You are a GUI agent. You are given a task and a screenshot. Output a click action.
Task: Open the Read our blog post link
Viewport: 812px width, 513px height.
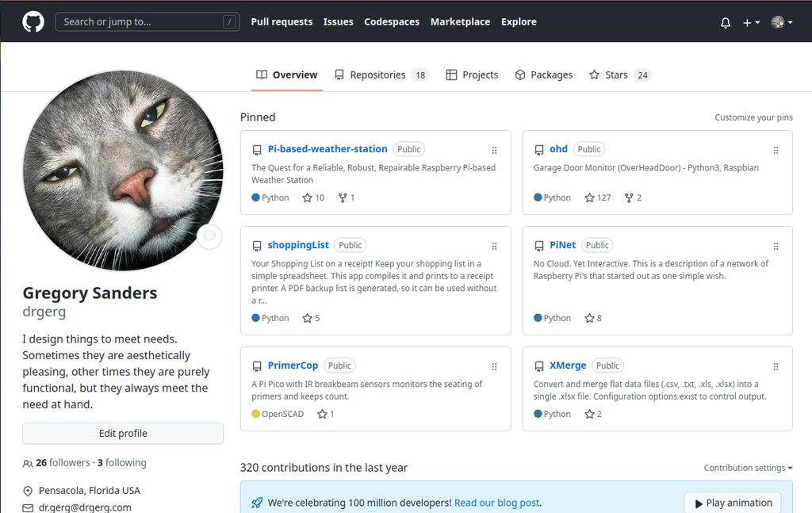[x=496, y=503]
